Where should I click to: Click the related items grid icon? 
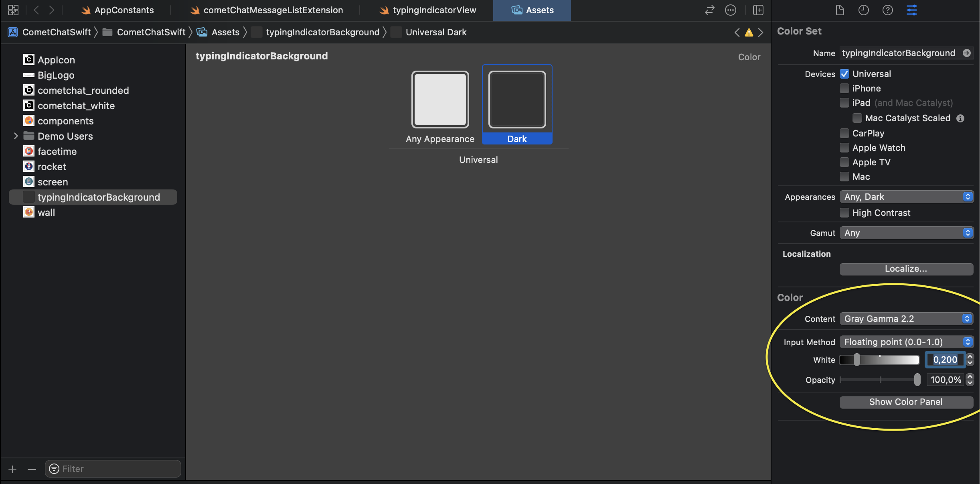coord(13,10)
